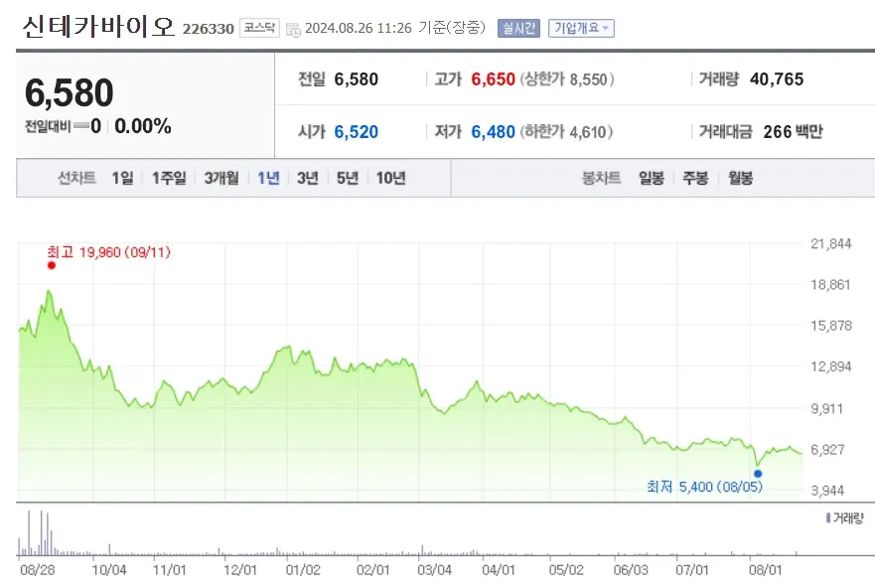This screenshot has width=875, height=588.
Task: Select the 10년 ten-year period
Action: point(391,180)
